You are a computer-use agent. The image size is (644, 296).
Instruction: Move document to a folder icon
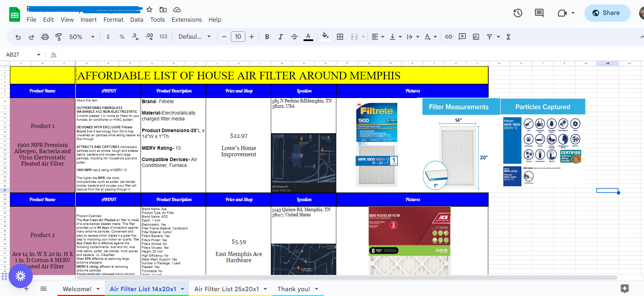(x=163, y=10)
